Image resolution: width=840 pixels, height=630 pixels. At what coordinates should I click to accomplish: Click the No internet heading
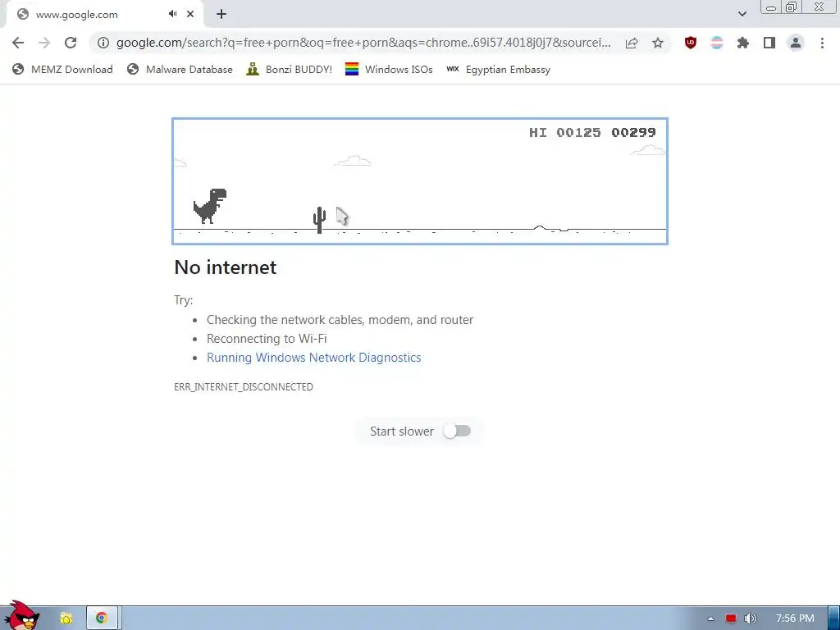click(x=225, y=267)
